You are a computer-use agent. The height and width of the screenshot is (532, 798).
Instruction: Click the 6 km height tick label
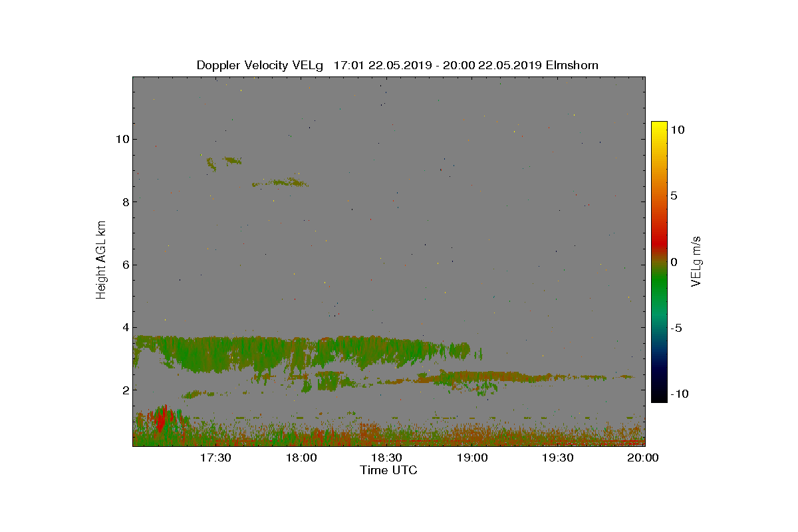124,265
